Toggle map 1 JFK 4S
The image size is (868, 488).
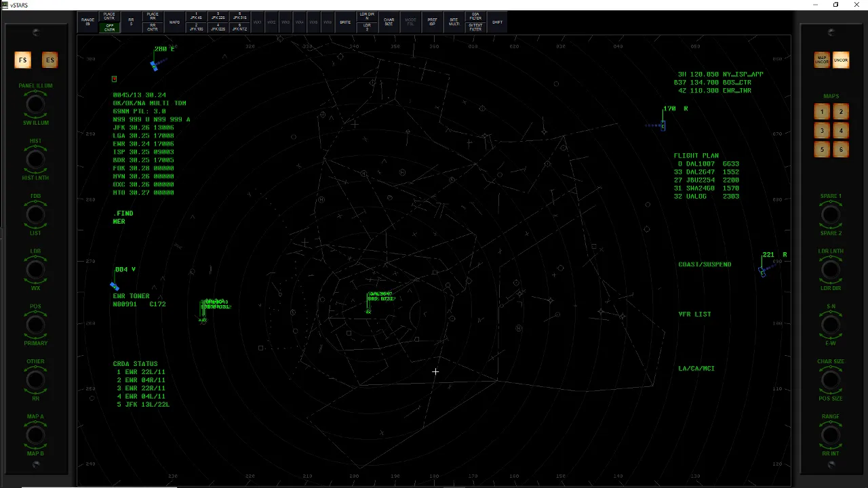click(196, 16)
